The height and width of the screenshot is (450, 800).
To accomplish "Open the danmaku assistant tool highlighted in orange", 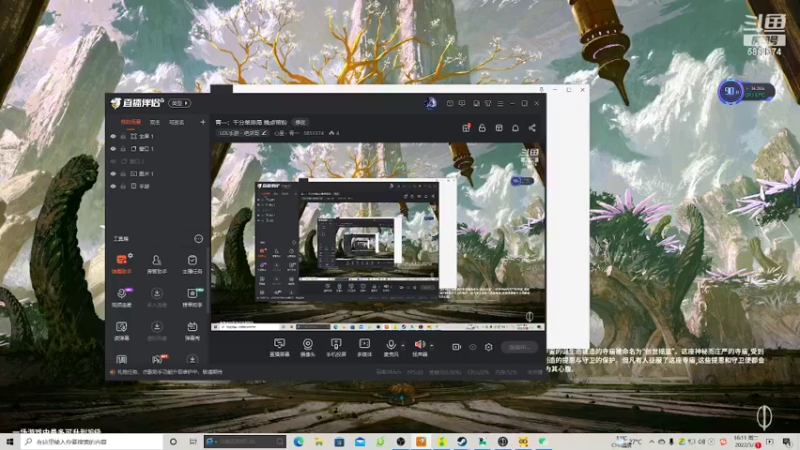I will tap(121, 264).
